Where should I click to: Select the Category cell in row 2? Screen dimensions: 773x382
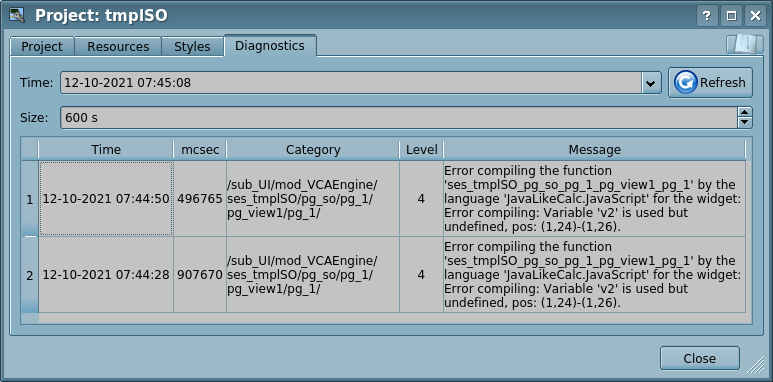click(x=313, y=275)
